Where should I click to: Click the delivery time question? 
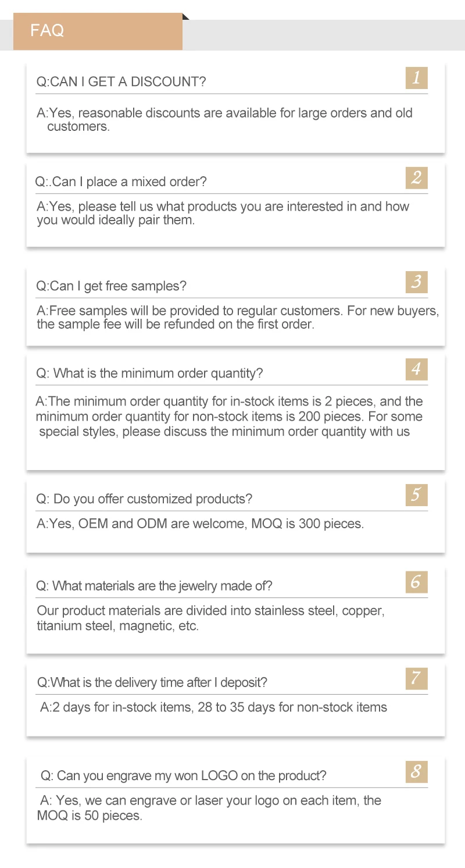(152, 682)
